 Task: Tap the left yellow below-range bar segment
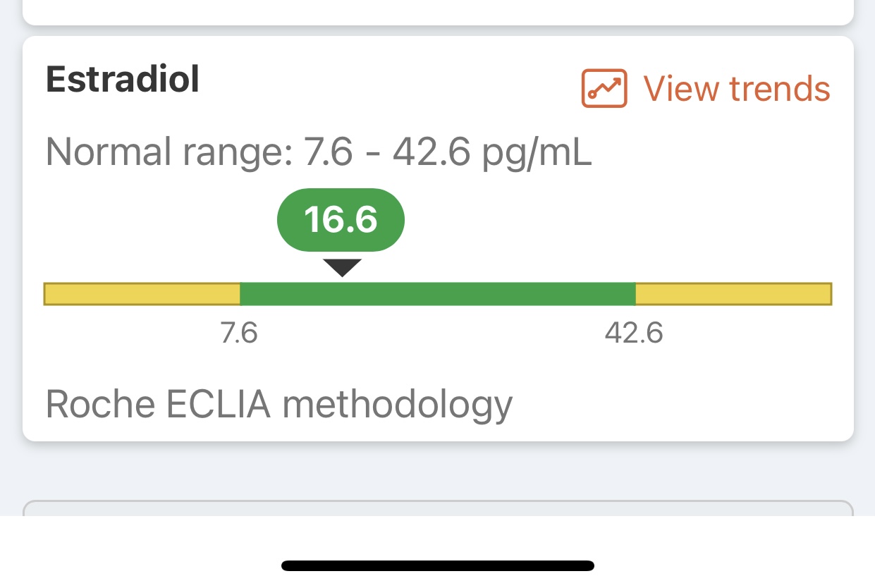point(142,294)
